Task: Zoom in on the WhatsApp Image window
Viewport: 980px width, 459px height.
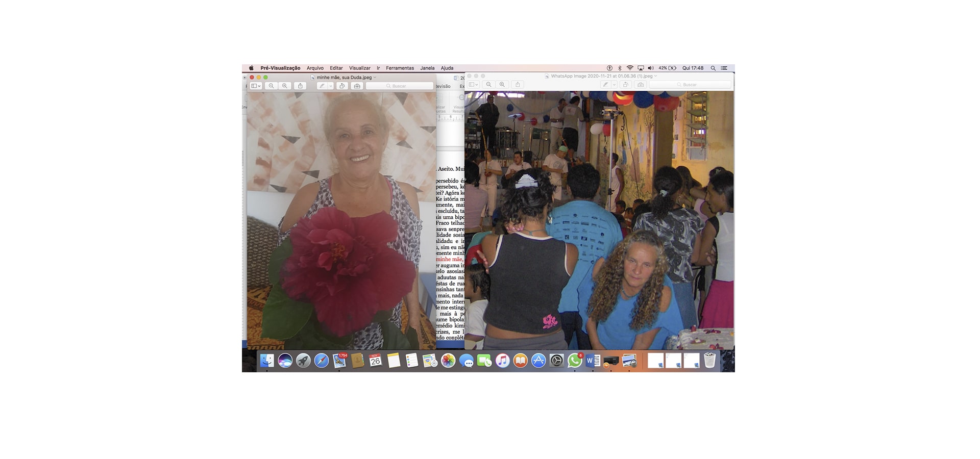Action: click(x=502, y=85)
